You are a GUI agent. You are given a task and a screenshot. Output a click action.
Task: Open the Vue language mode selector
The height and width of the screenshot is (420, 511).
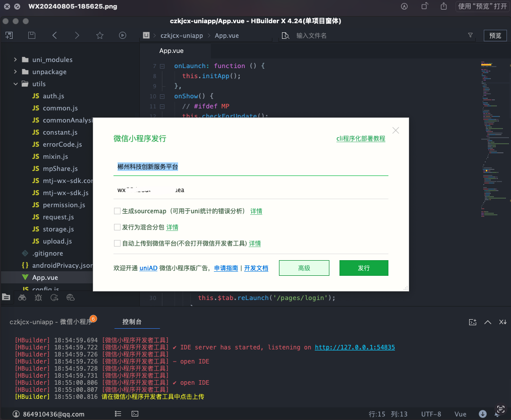pos(460,414)
